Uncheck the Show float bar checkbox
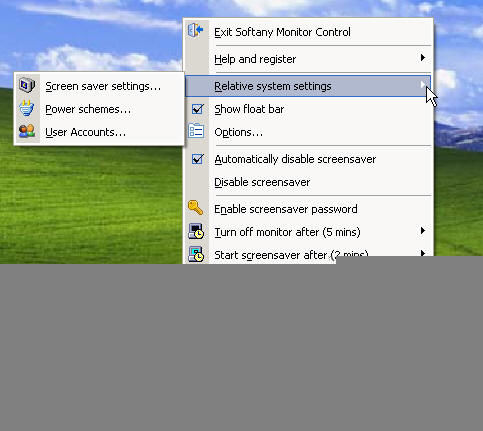Viewport: 483px width, 431px height. point(198,109)
